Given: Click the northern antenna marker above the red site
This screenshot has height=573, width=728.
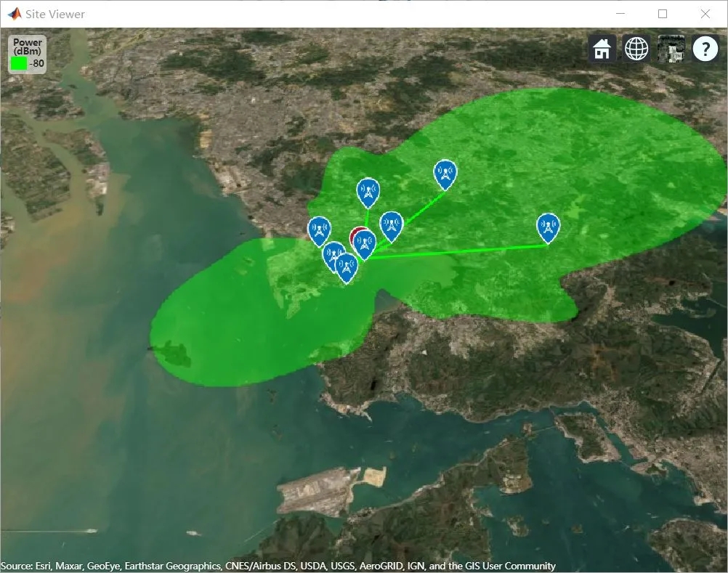Looking at the screenshot, I should [368, 192].
